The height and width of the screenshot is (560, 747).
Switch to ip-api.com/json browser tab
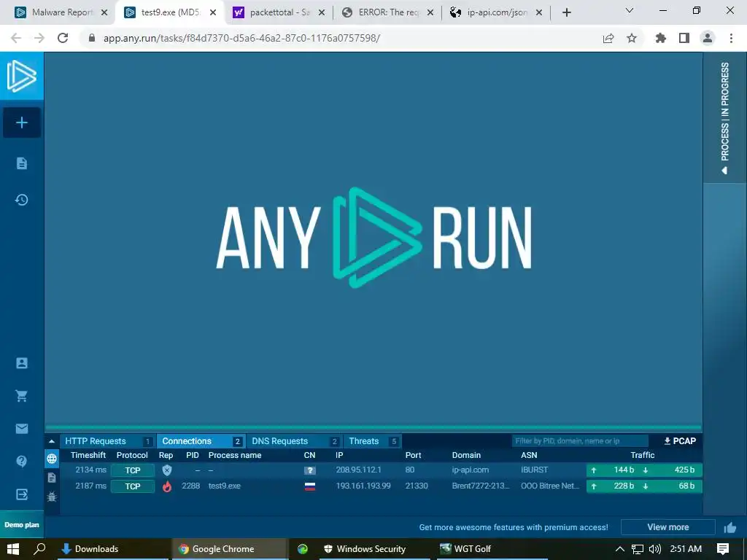click(496, 12)
